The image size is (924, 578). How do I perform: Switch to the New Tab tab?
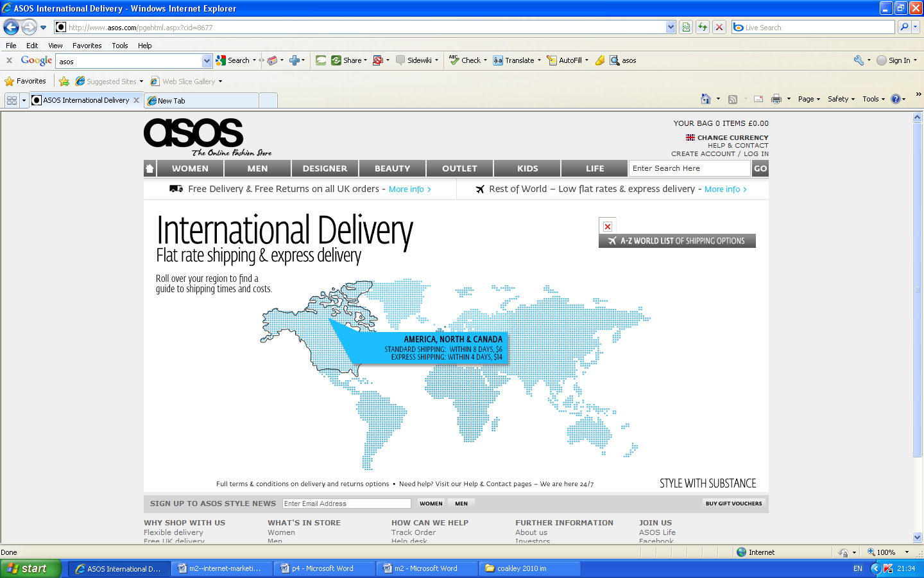tap(202, 101)
